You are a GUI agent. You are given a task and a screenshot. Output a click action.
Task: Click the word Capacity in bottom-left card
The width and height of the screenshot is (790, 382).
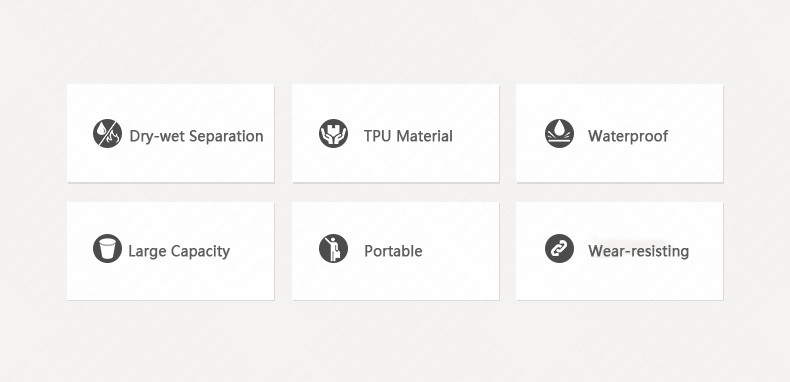point(201,251)
